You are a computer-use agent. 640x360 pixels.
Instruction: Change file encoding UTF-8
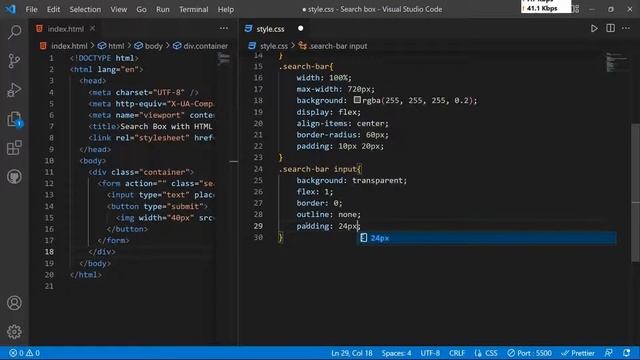click(430, 353)
